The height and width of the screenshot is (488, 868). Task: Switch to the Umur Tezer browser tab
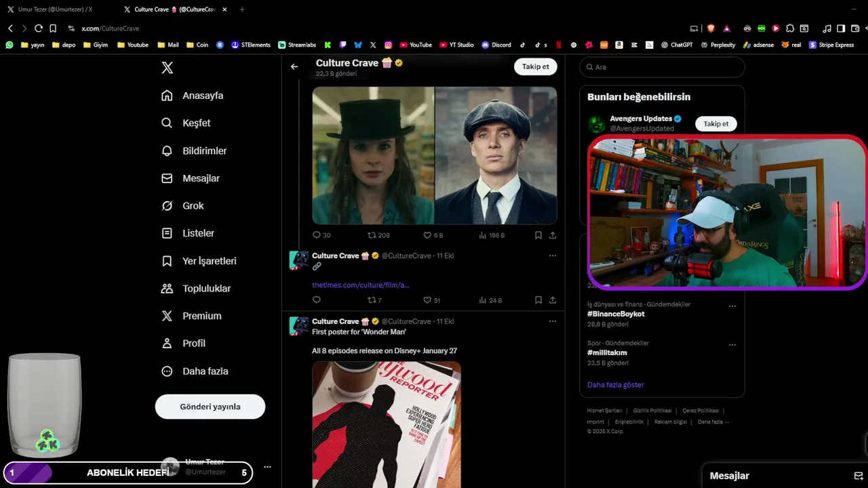click(x=56, y=9)
